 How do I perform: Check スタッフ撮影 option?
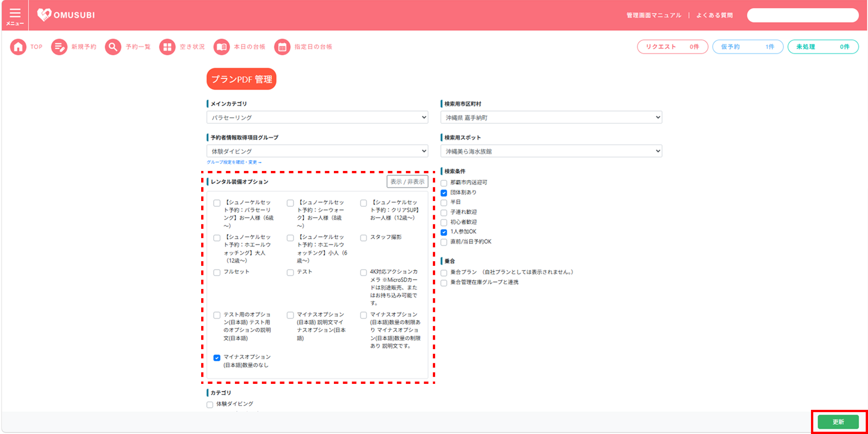click(x=364, y=238)
